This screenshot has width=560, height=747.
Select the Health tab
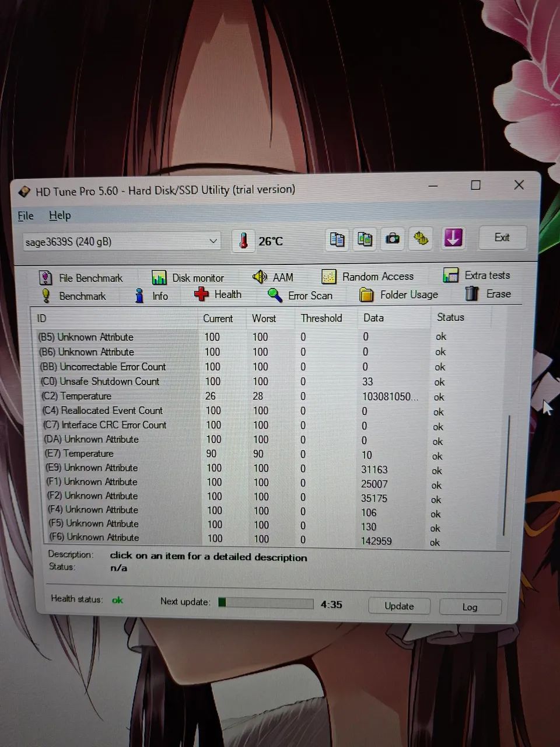pos(218,295)
